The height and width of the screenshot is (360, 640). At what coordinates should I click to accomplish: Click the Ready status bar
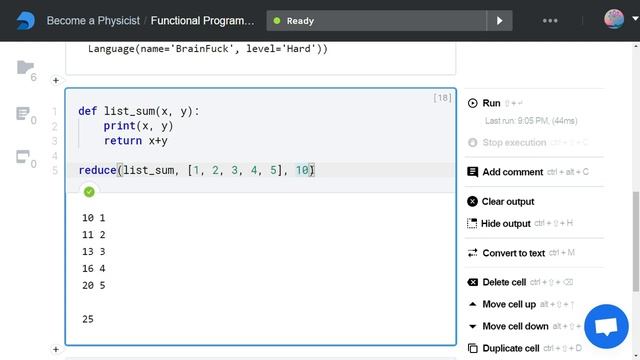[x=376, y=21]
